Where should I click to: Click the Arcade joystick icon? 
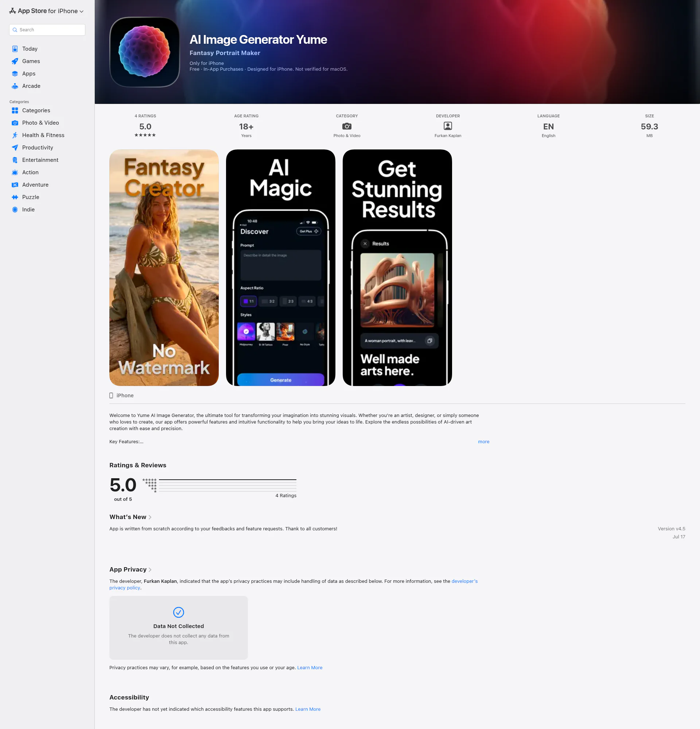tap(15, 86)
